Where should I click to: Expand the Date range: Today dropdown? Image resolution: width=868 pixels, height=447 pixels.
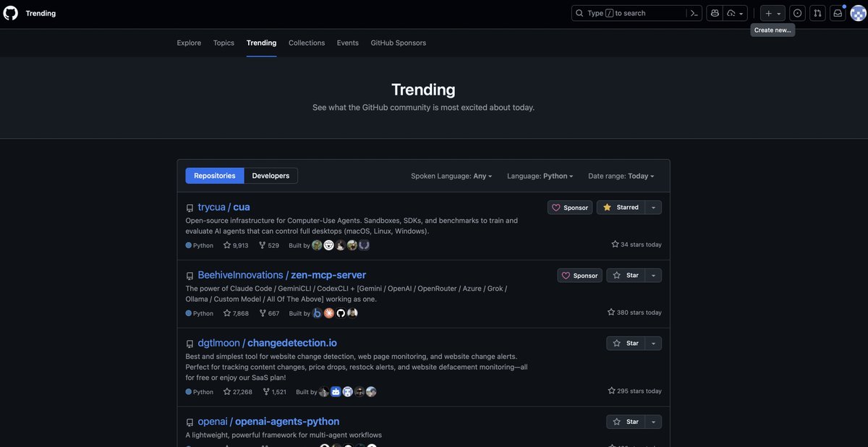pyautogui.click(x=621, y=176)
